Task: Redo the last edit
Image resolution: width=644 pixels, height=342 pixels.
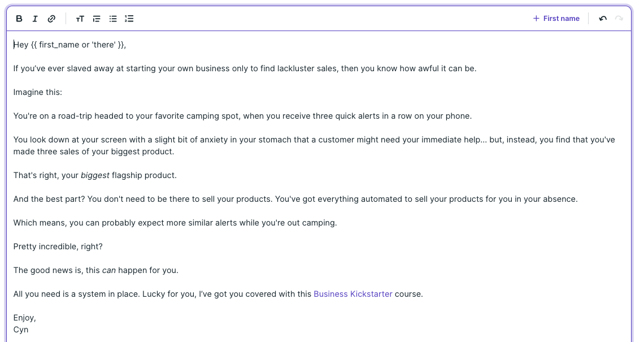Action: coord(618,18)
